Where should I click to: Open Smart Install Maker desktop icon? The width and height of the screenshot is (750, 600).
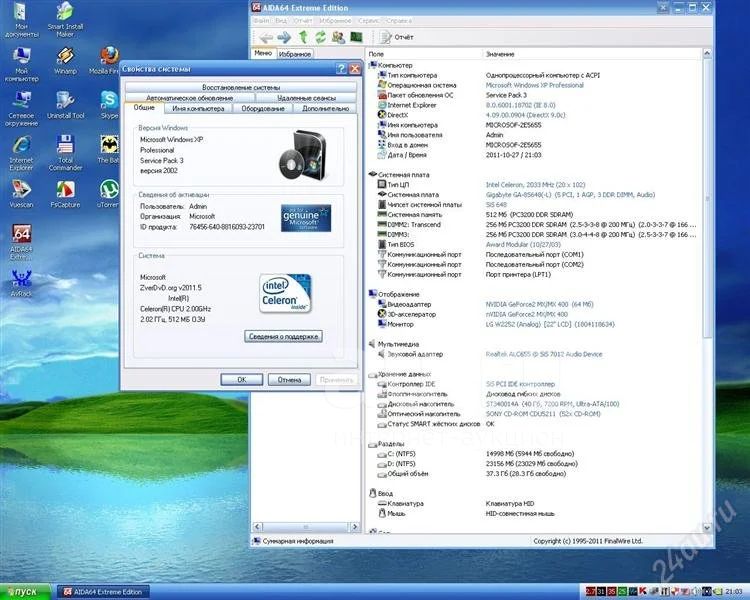tap(65, 20)
